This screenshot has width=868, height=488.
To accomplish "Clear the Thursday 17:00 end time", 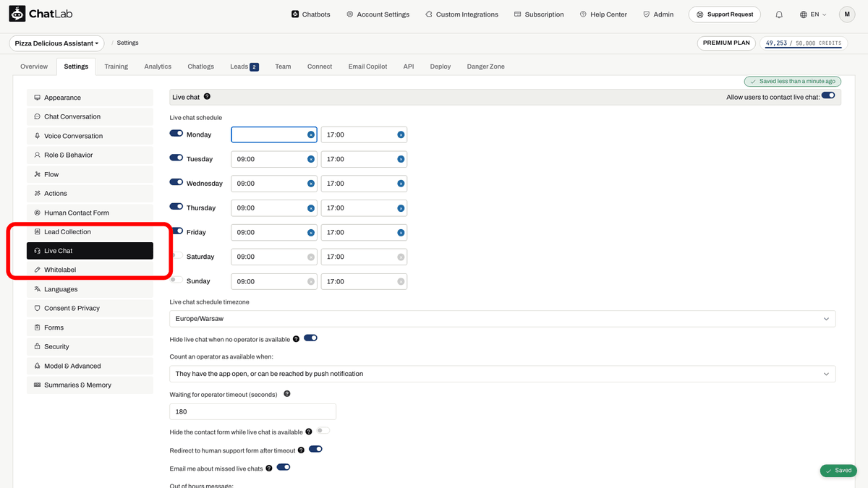I will point(400,208).
